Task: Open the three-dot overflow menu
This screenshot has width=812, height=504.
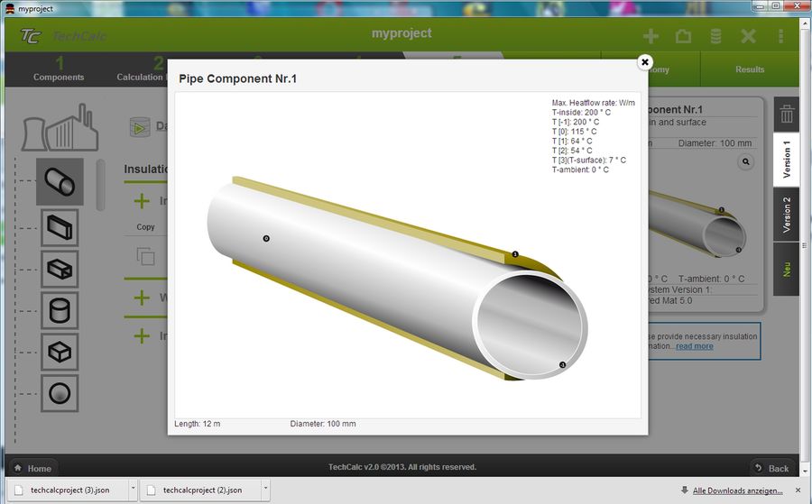Action: click(780, 36)
